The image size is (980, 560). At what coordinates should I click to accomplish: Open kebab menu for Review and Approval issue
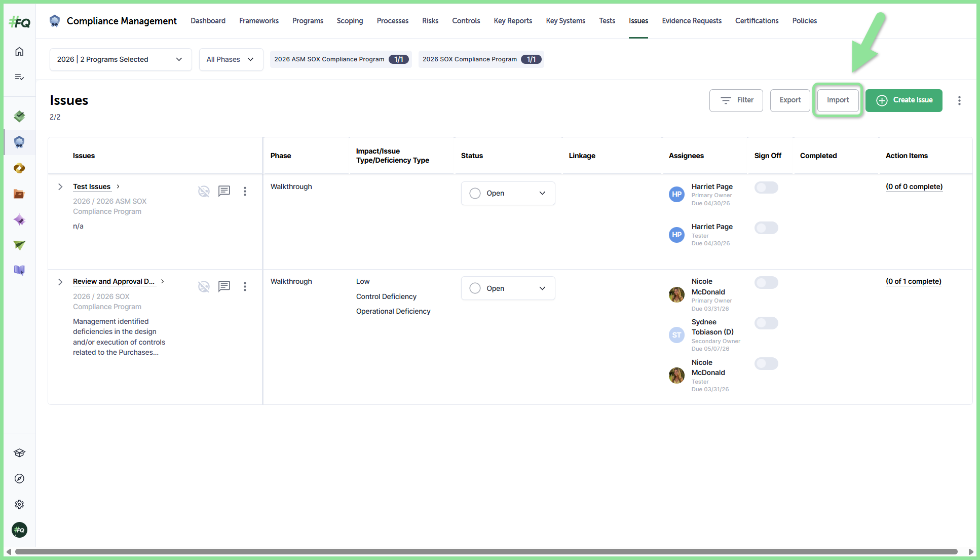(x=245, y=287)
